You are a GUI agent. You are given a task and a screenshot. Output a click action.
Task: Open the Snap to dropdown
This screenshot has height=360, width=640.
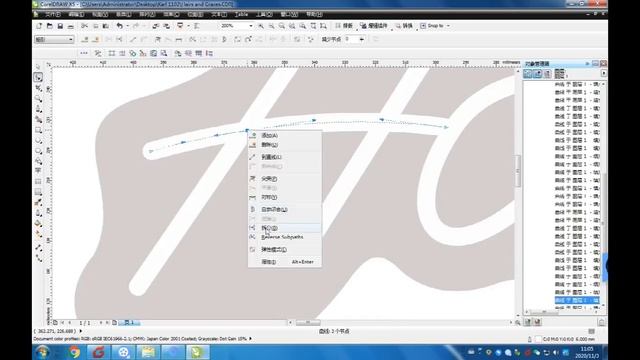(448, 26)
